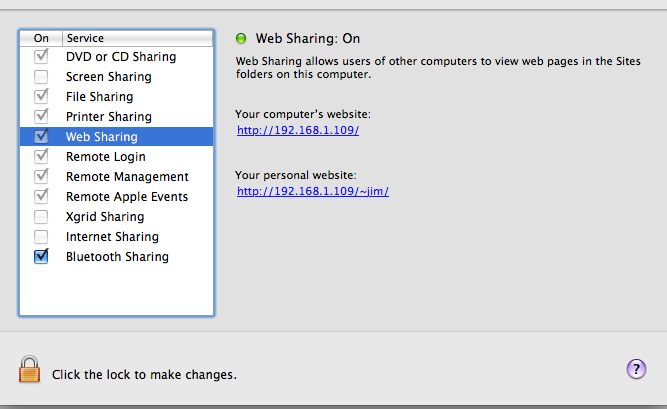Open the computer's website link http://192.168.1.109/
Viewport: 667px width, 409px height.
298,130
